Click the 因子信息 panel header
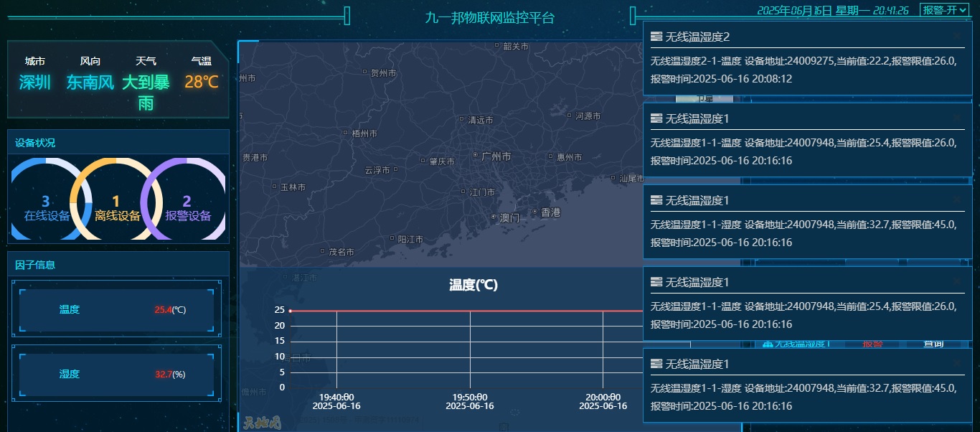 118,264
